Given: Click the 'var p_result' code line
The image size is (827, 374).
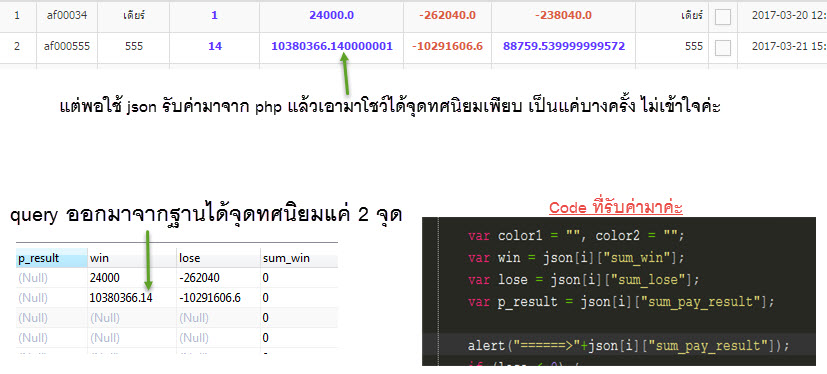Looking at the screenshot, I should (621, 302).
